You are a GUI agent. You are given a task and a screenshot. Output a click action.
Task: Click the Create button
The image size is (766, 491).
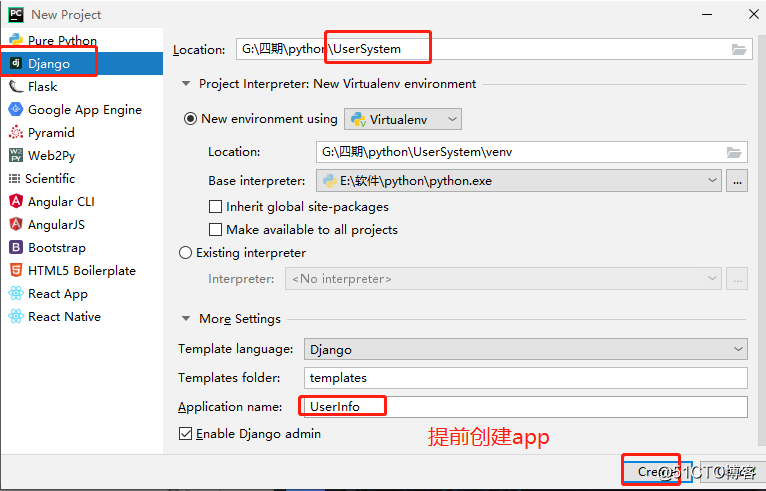(x=658, y=471)
